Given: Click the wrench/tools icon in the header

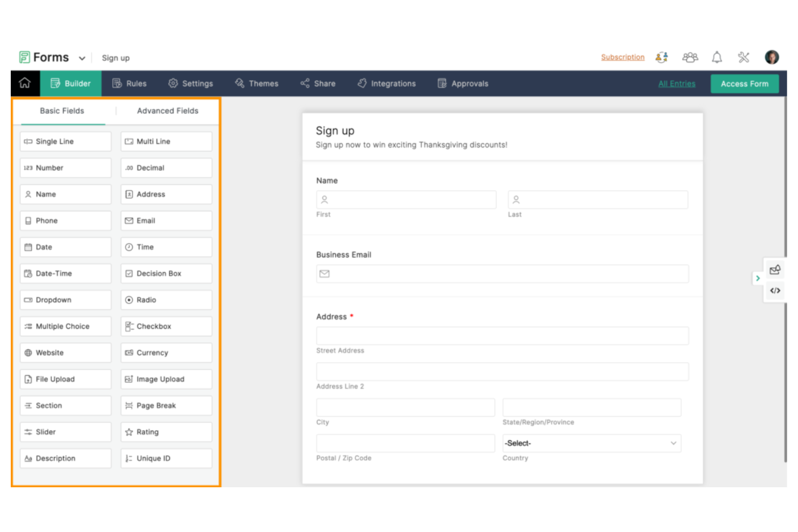Looking at the screenshot, I should pos(745,57).
